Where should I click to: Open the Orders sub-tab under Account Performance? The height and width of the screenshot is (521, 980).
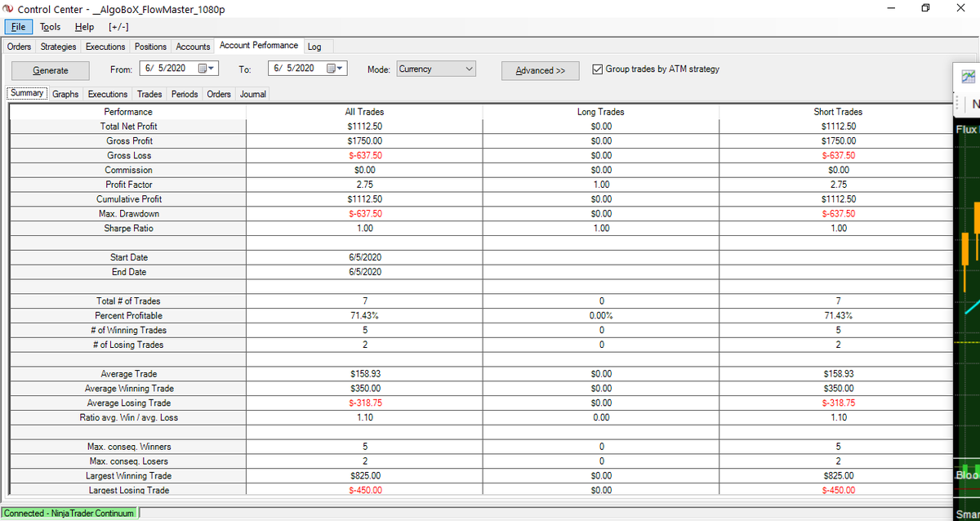point(219,94)
